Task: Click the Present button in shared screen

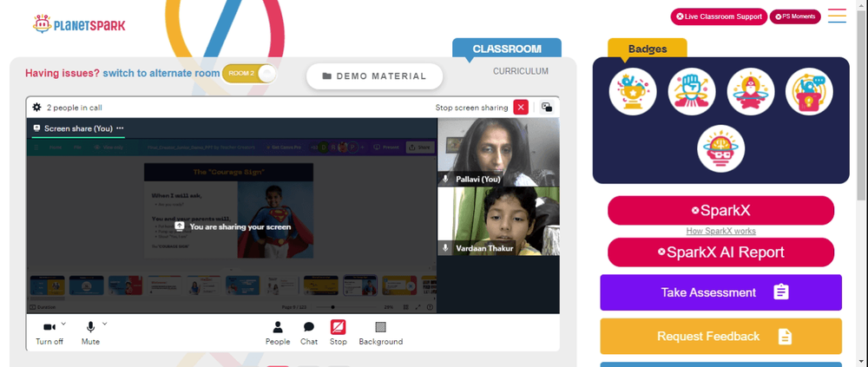Action: (x=387, y=147)
